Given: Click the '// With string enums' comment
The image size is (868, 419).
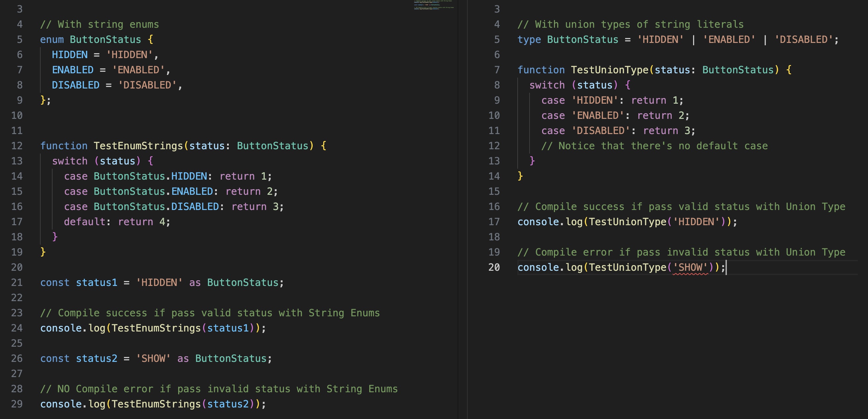Looking at the screenshot, I should click(x=99, y=24).
